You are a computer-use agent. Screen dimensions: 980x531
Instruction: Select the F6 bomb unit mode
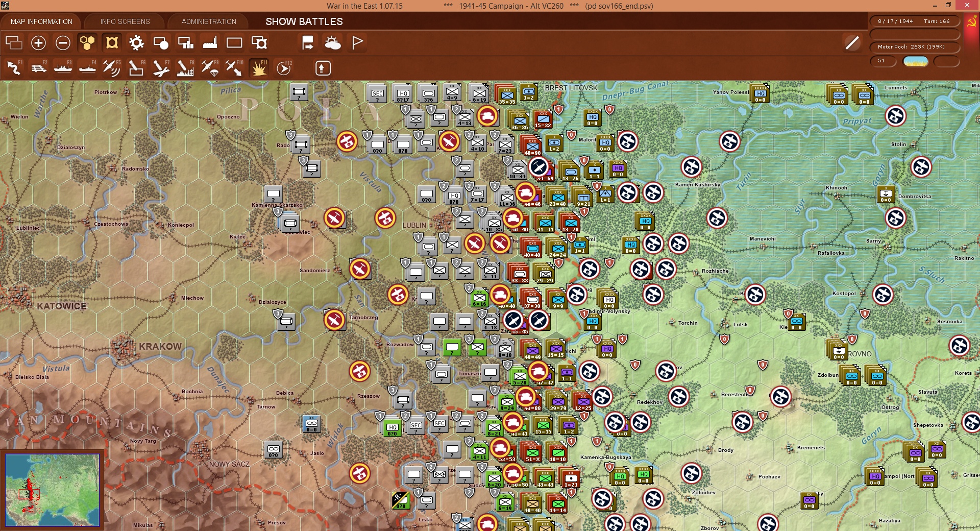[x=136, y=68]
